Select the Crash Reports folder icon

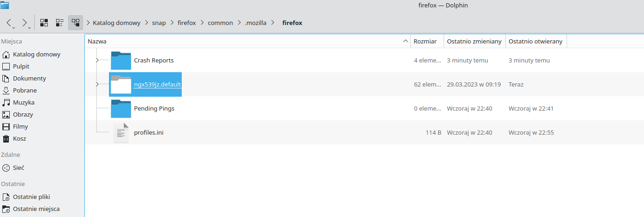(121, 60)
